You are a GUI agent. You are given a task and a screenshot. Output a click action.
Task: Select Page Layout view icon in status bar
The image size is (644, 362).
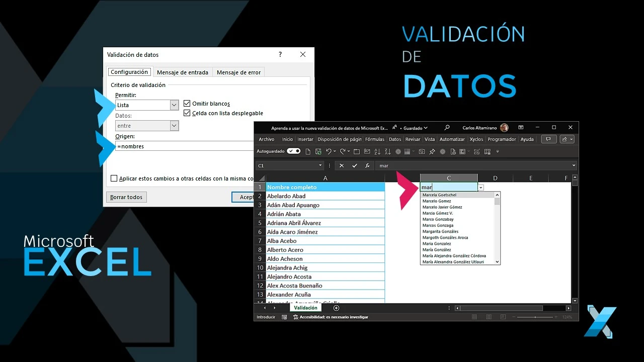pyautogui.click(x=488, y=317)
